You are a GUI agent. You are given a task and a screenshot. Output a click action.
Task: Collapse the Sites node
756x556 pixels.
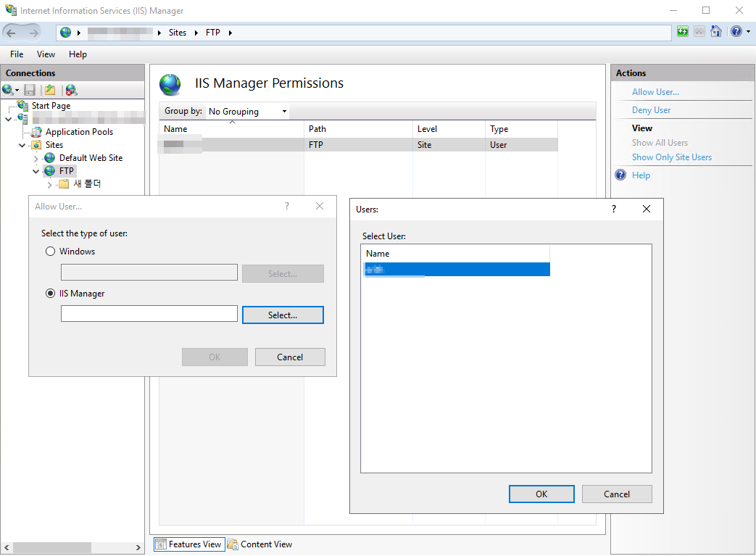pos(22,145)
